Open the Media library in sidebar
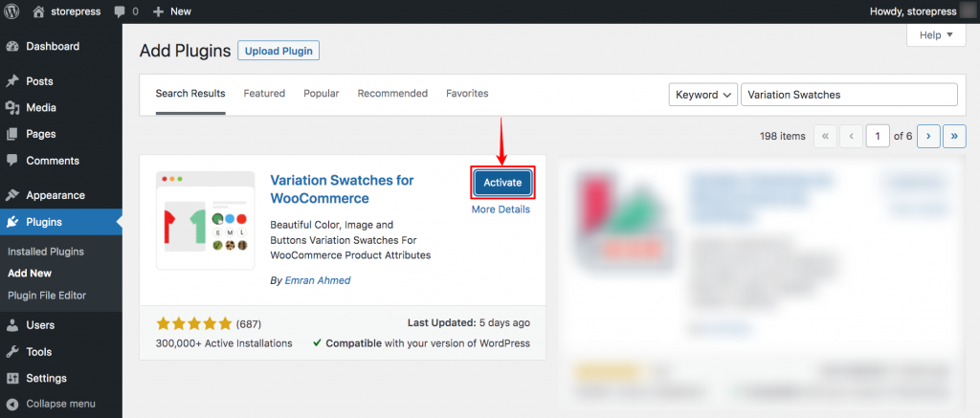The height and width of the screenshot is (418, 980). click(40, 107)
